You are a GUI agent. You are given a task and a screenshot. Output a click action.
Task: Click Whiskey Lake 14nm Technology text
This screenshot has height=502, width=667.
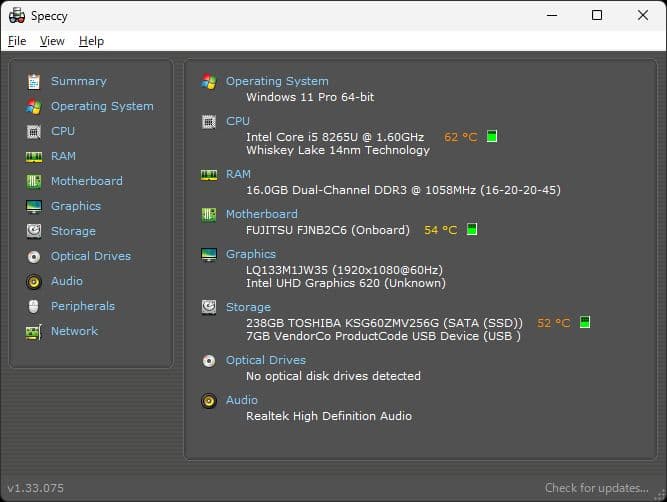[x=338, y=150]
